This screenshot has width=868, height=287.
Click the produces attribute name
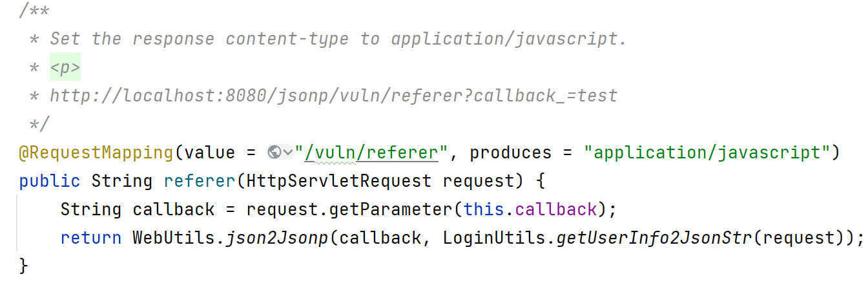pos(510,153)
